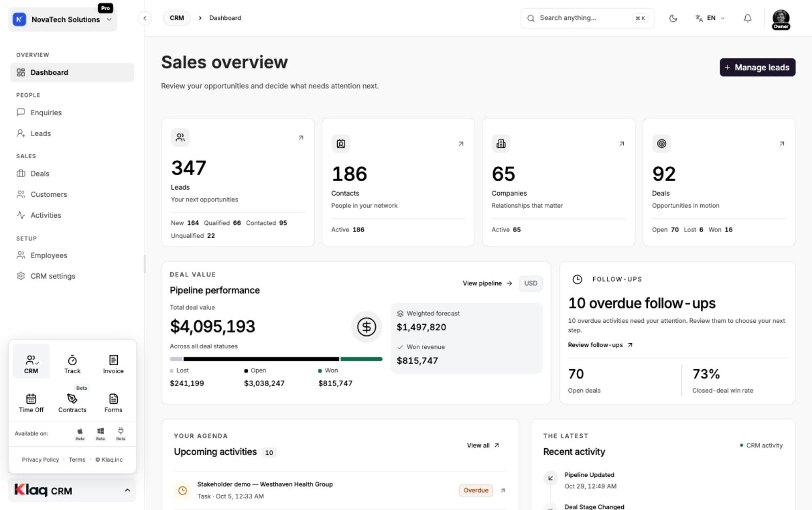Viewport: 812px width, 510px height.
Task: Open Customers in the sidebar
Action: pyautogui.click(x=72, y=194)
